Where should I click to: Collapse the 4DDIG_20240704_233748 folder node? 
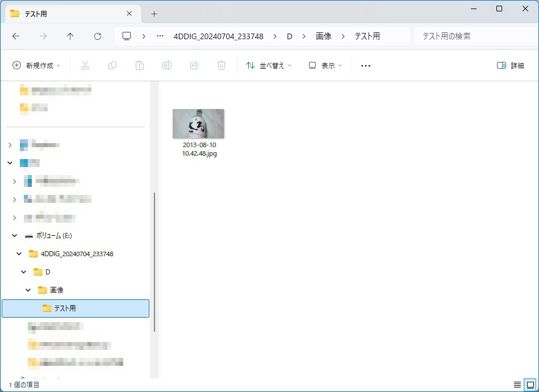(x=19, y=254)
